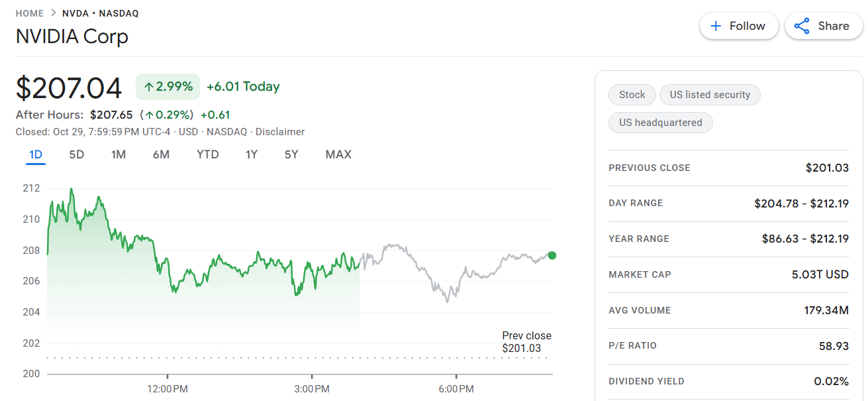Open the Disclaimer link
Image resolution: width=868 pixels, height=401 pixels.
[280, 132]
